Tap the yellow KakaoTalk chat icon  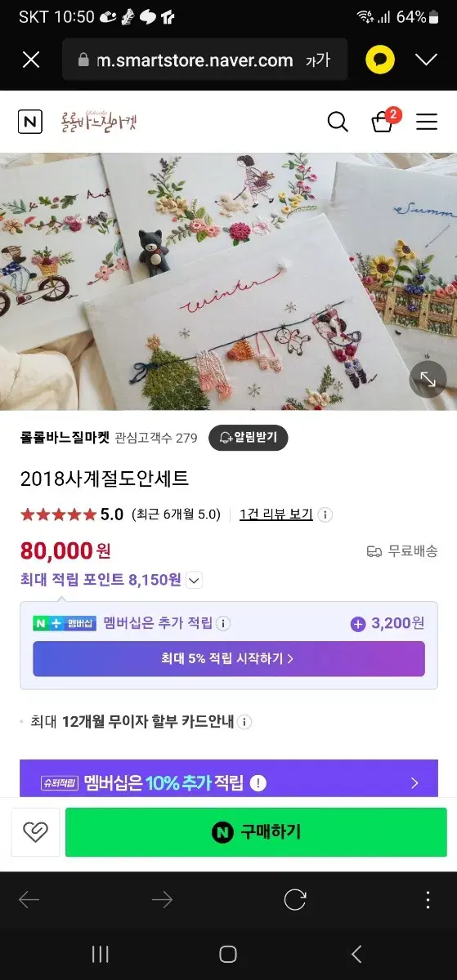pos(380,60)
